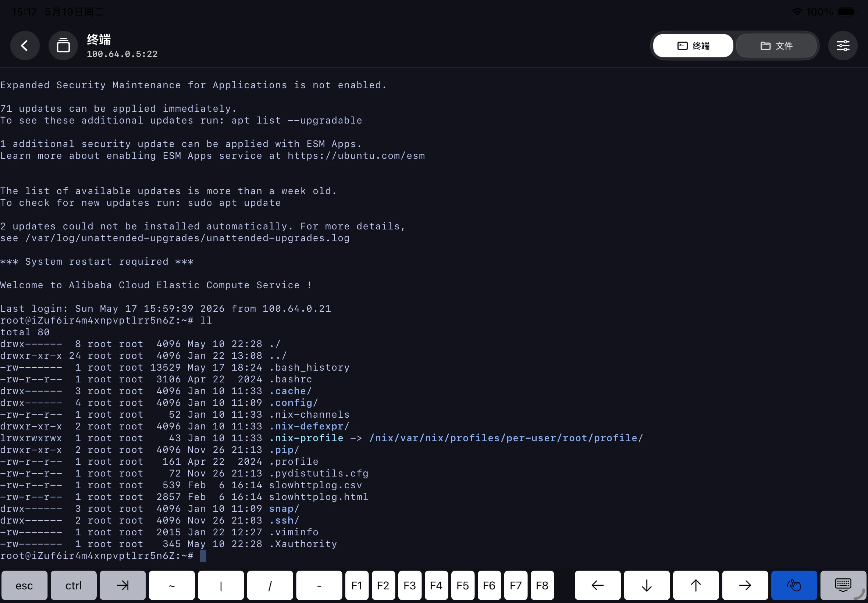Tap the pipe character key

point(221,585)
